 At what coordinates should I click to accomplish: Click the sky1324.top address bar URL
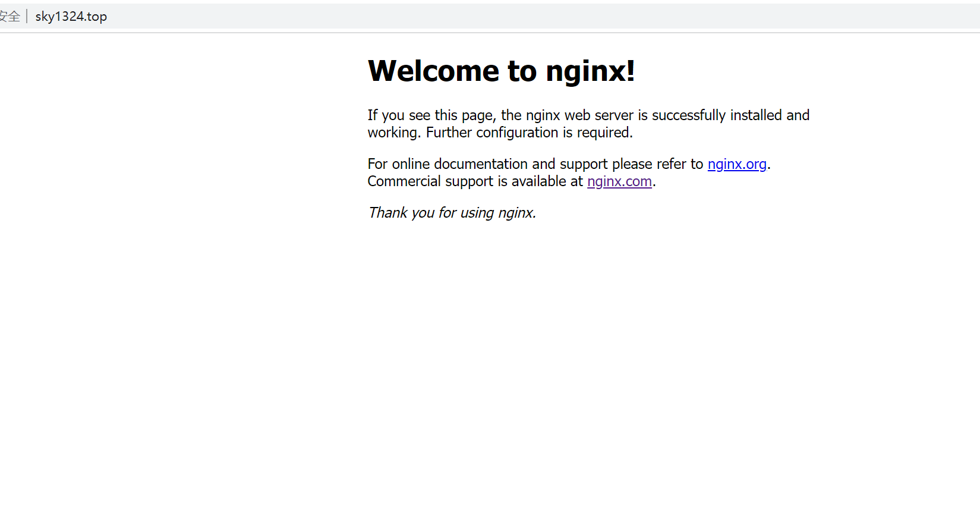pos(71,17)
